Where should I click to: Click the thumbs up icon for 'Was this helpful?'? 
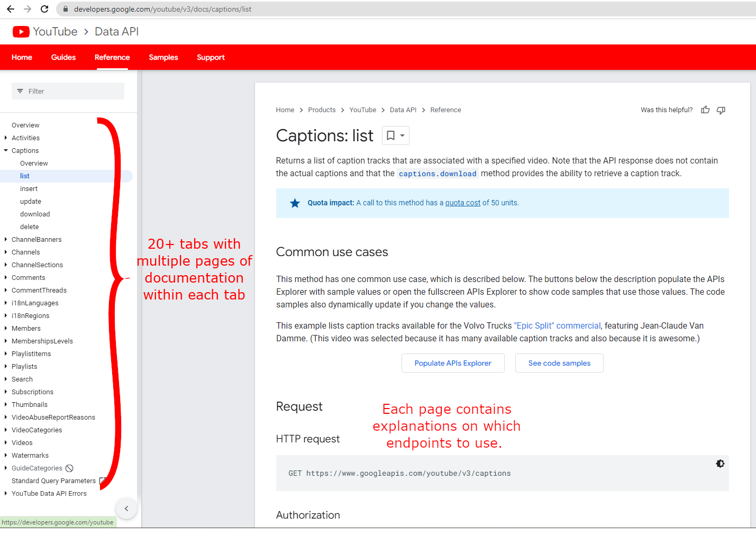(x=705, y=110)
